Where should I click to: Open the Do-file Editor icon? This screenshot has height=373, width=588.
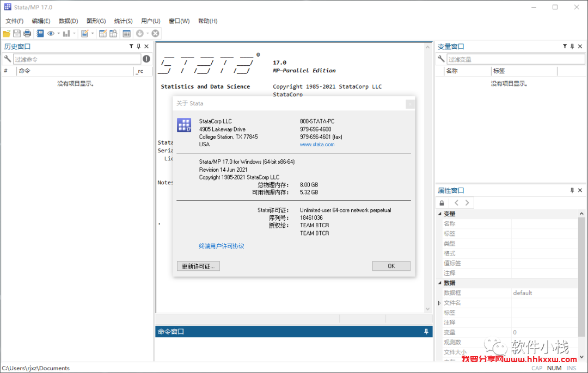click(x=85, y=33)
